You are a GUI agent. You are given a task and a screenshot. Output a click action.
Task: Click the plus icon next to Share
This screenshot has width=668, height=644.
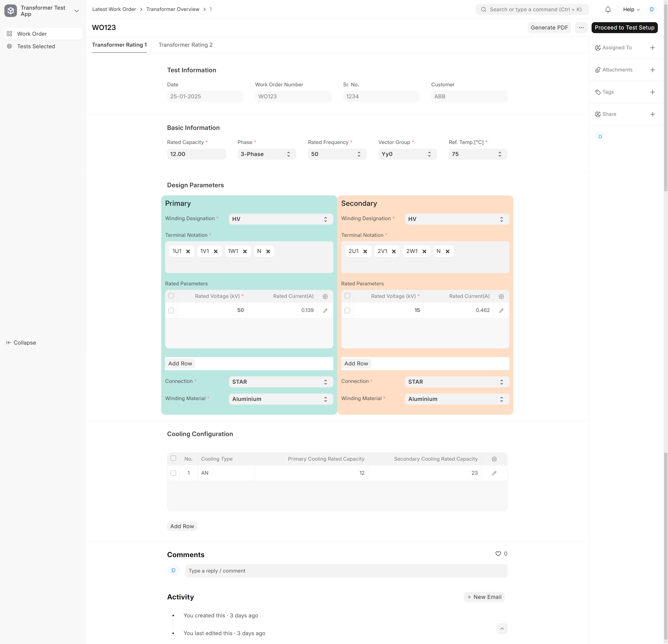(x=652, y=114)
